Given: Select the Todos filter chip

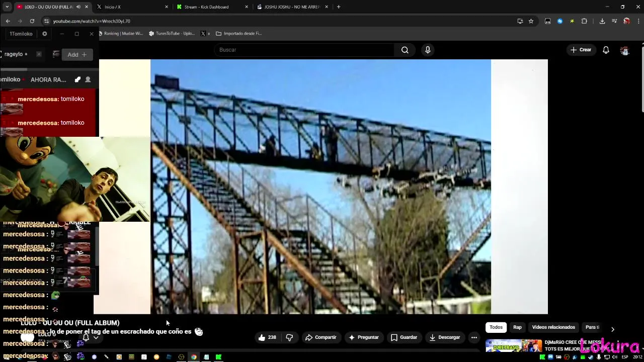Looking at the screenshot, I should 496,327.
